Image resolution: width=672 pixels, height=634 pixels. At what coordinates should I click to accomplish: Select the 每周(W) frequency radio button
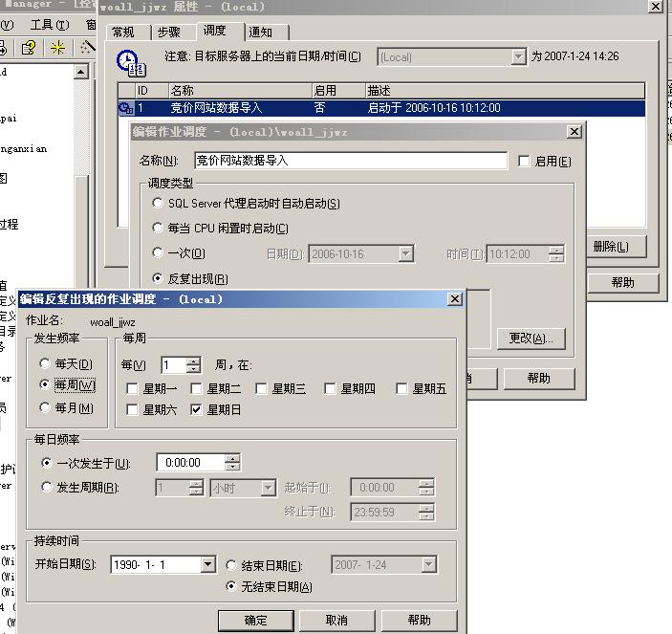tap(45, 384)
